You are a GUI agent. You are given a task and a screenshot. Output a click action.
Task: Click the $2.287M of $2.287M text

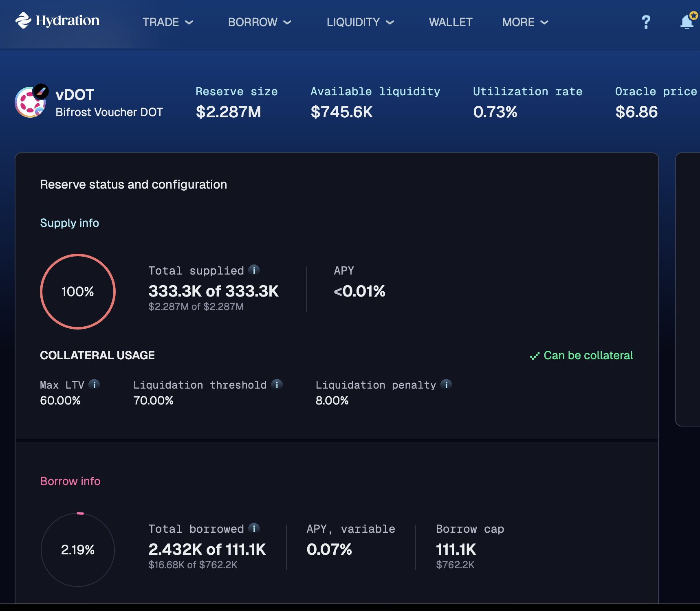click(x=196, y=306)
